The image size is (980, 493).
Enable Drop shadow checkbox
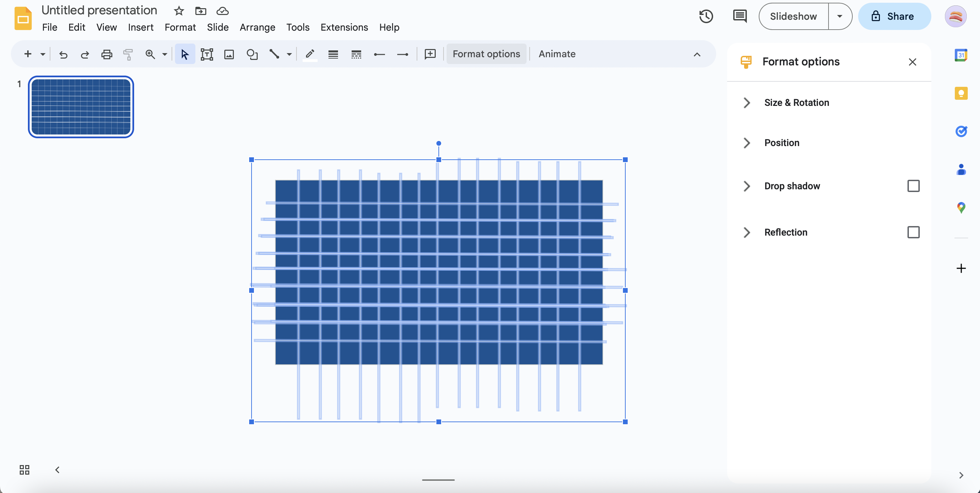tap(913, 186)
